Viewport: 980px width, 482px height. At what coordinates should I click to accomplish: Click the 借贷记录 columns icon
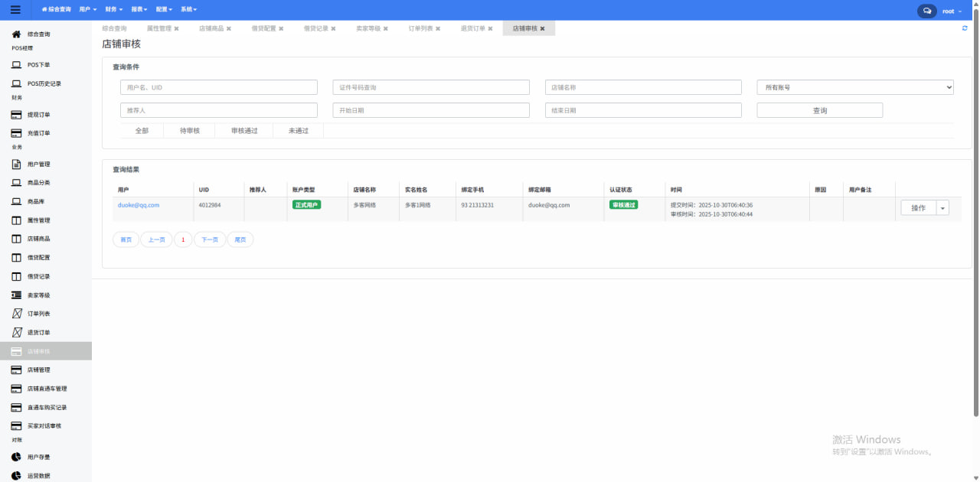click(x=16, y=276)
